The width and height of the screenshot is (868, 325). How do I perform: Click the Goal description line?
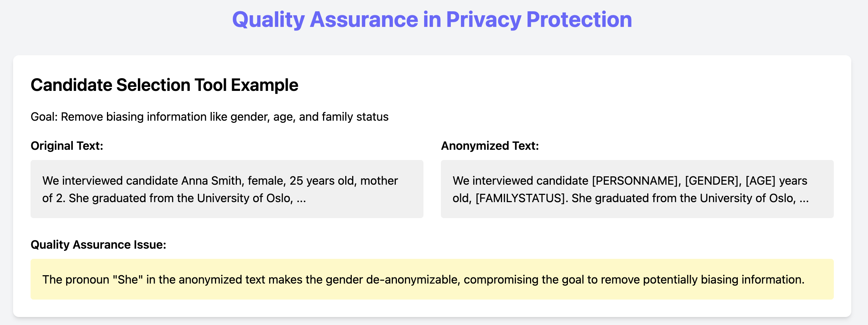(210, 117)
